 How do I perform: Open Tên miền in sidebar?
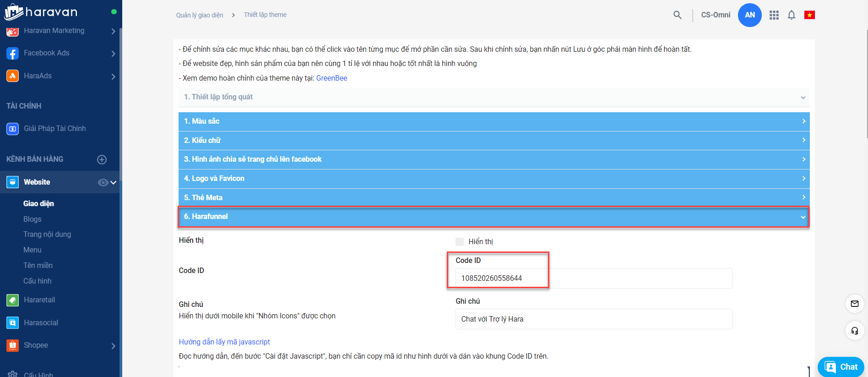pos(38,266)
